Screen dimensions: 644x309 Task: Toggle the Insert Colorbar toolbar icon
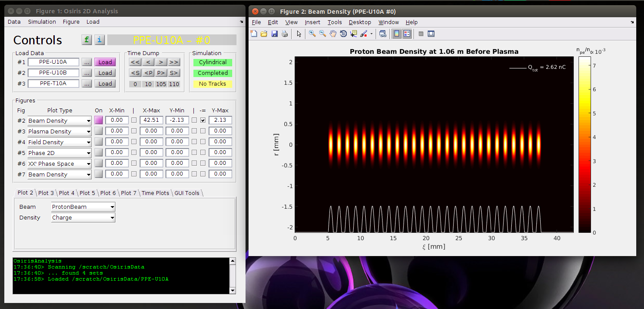pyautogui.click(x=396, y=34)
